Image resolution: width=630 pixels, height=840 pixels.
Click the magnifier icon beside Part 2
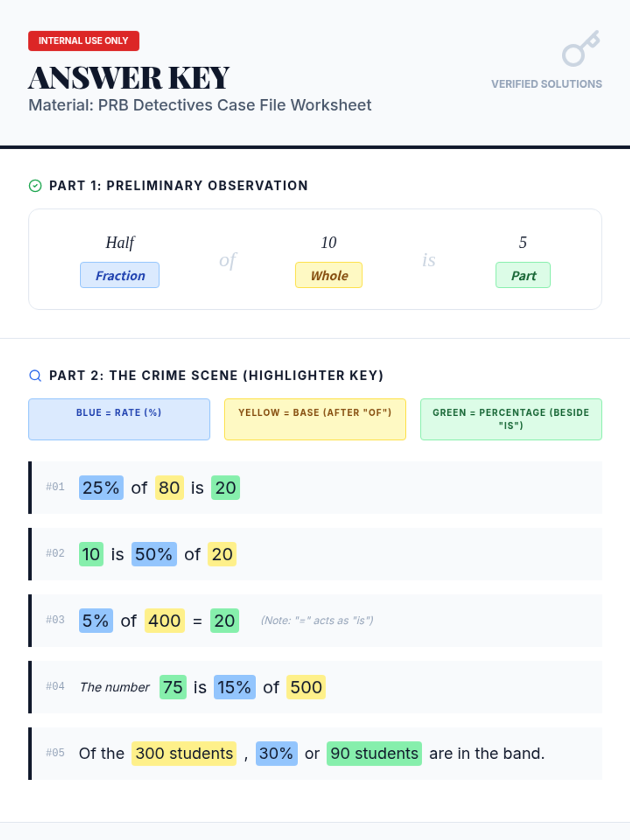(35, 376)
